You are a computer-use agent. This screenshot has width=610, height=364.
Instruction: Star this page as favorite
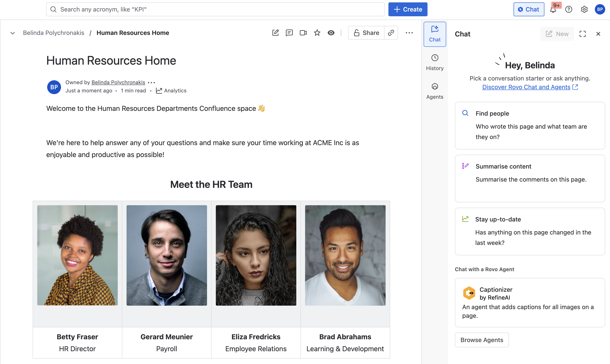[317, 33]
